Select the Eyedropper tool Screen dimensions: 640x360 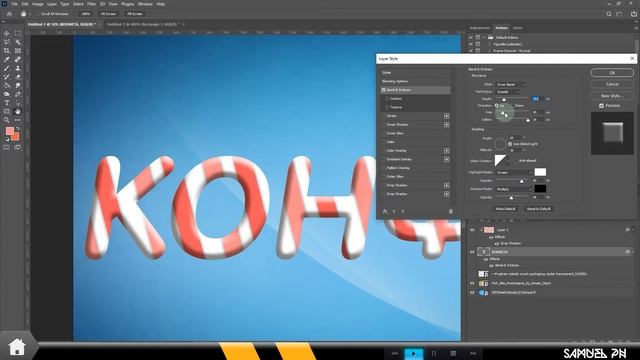coord(7,60)
